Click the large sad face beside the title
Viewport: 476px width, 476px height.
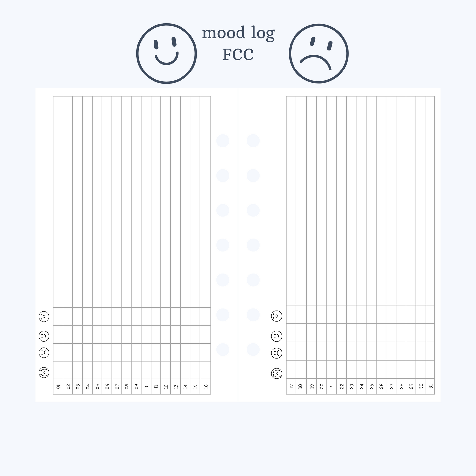pos(319,53)
